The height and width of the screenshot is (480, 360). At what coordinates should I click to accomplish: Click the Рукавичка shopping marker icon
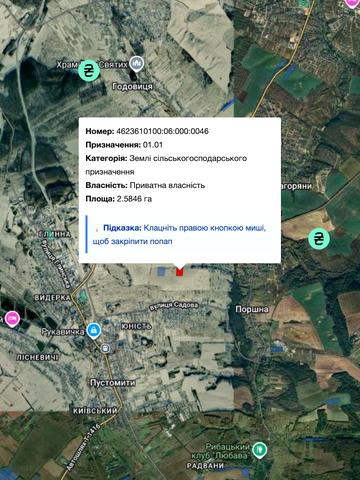[x=94, y=331]
